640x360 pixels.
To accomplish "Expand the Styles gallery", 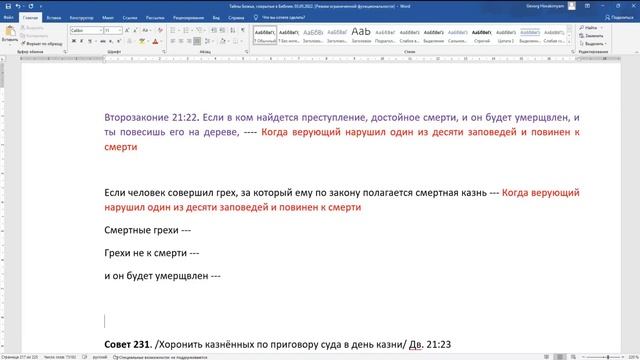I will 569,42.
